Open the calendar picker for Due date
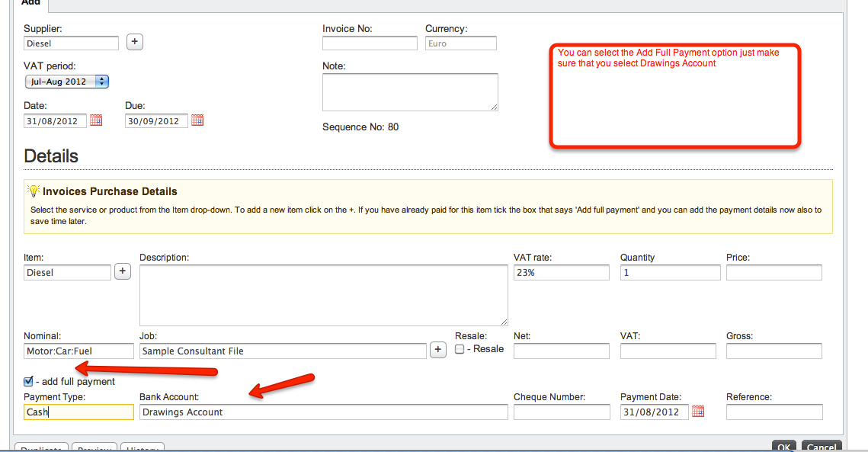 click(x=197, y=120)
